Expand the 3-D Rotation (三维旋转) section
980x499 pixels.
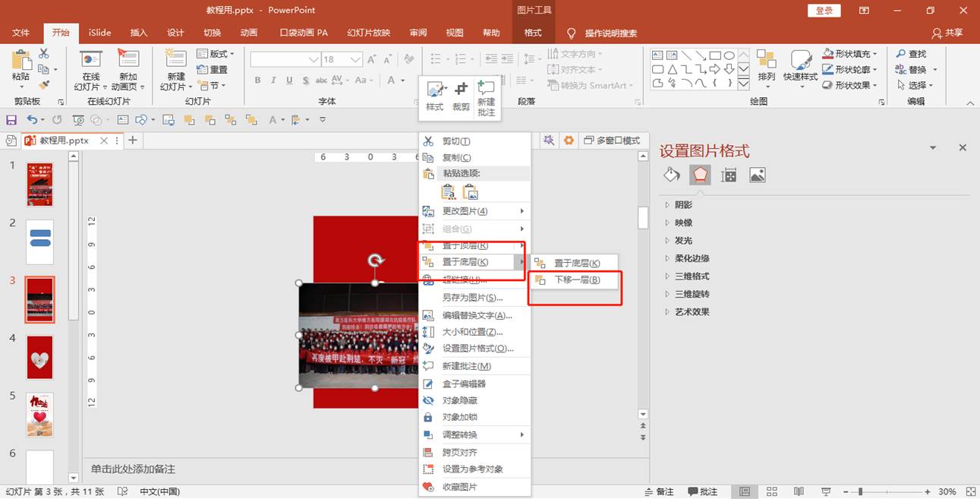pos(692,294)
